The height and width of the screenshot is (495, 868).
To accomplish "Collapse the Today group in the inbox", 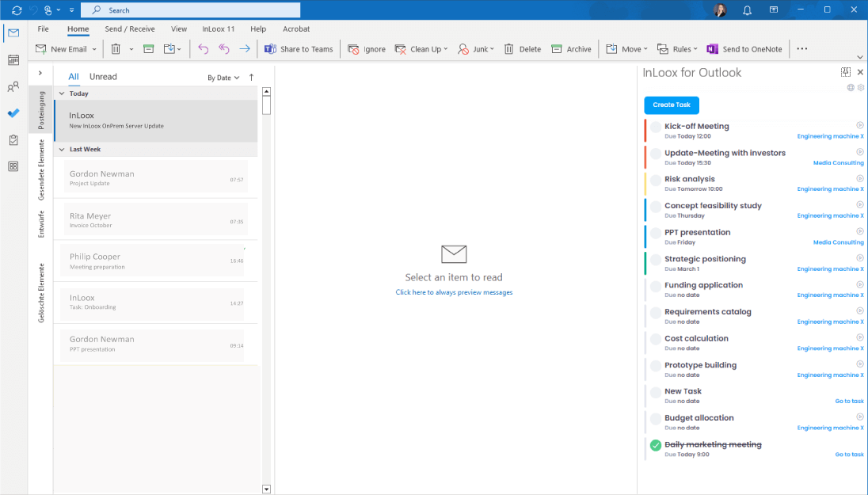I will pyautogui.click(x=63, y=93).
